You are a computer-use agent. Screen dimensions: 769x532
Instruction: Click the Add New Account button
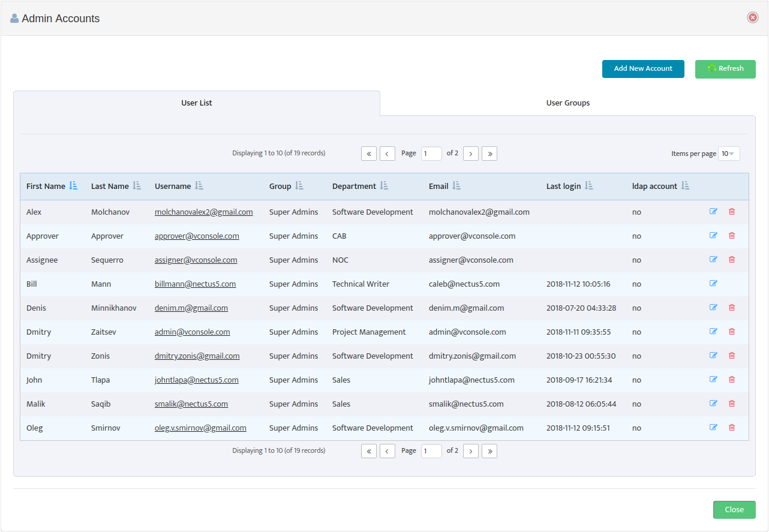tap(643, 68)
